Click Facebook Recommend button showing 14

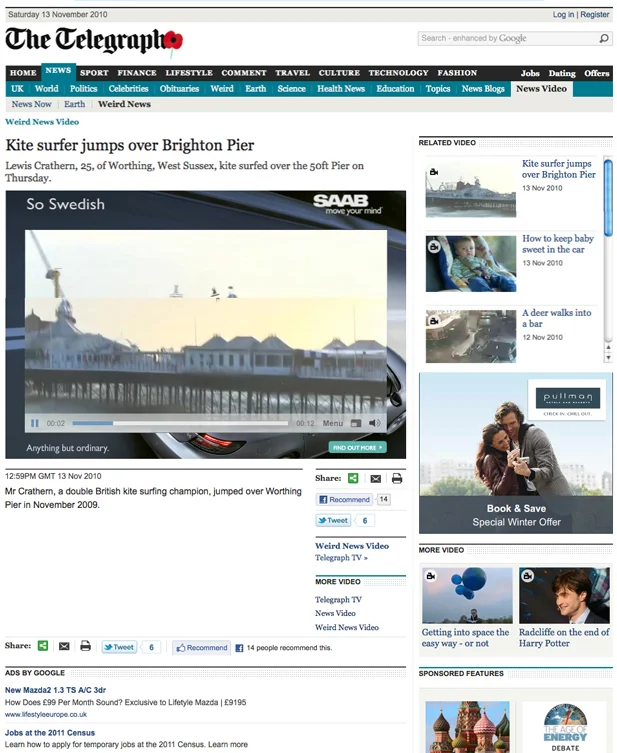[345, 499]
